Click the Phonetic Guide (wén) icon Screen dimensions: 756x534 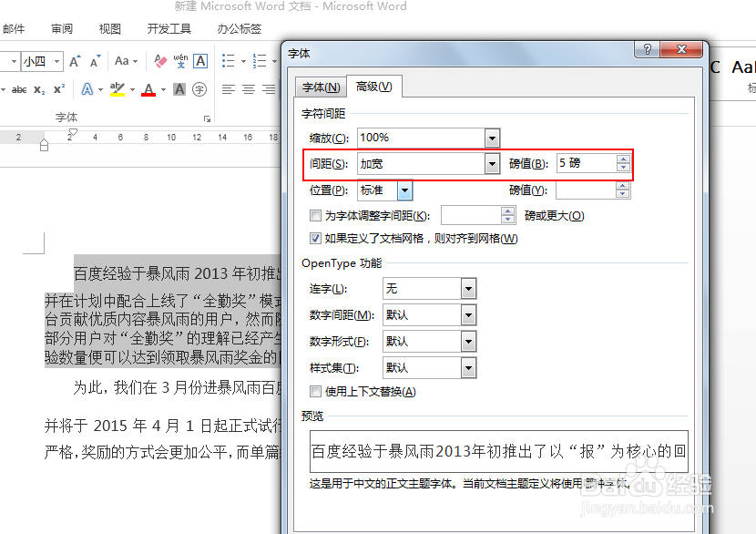180,61
